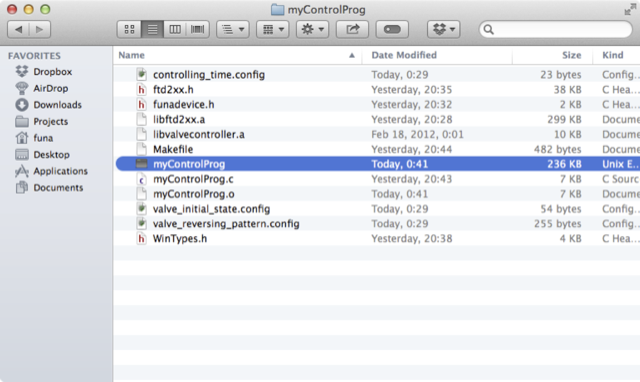Click the 482 bytes size value
Screen dimensions: 640x382
pyautogui.click(x=558, y=149)
